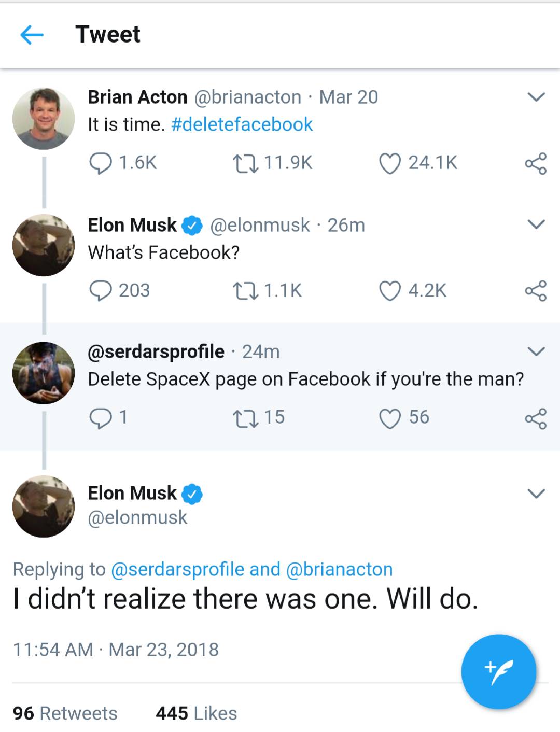
Task: Open Elon Musk's profile avatar
Action: point(44,244)
